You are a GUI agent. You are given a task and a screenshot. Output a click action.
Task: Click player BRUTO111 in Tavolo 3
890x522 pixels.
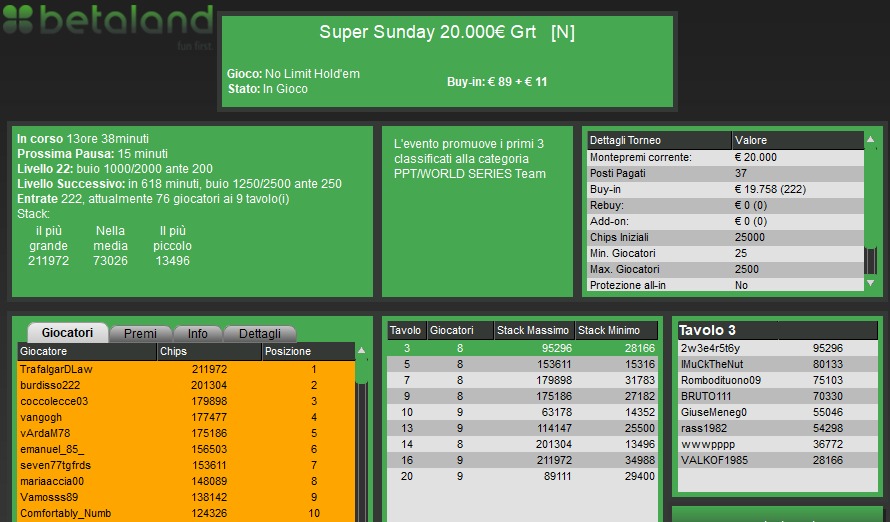(707, 396)
